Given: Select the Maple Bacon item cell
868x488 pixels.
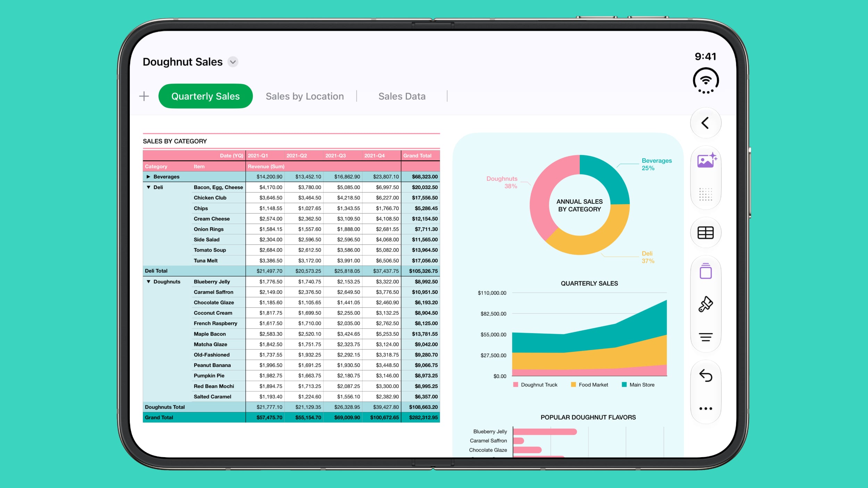Looking at the screenshot, I should 219,334.
